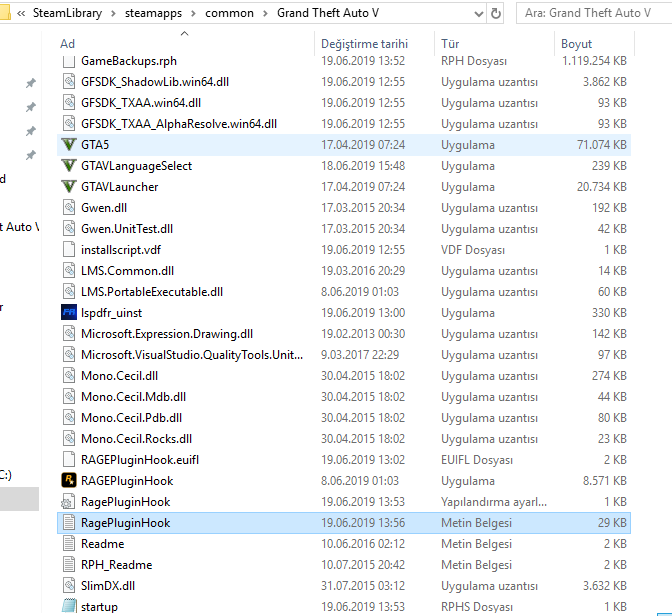Click 'Yapılandırma ayarl...' type cell

494,502
